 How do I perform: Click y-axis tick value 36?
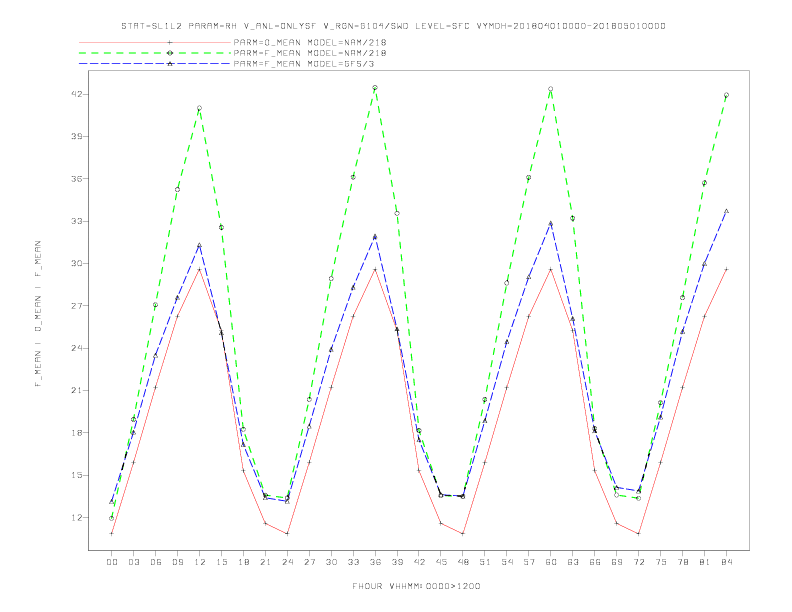tap(77, 179)
